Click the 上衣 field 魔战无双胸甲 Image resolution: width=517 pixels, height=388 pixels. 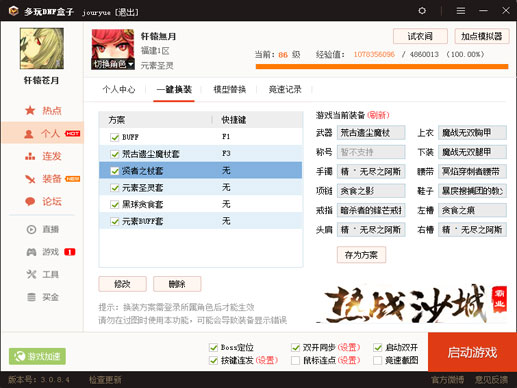click(x=472, y=133)
